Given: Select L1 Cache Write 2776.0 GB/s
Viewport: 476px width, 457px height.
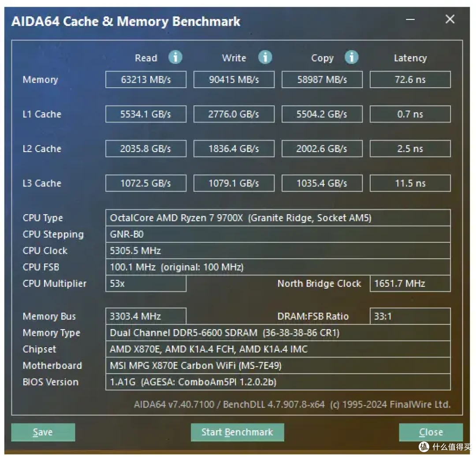Looking at the screenshot, I should 234,114.
